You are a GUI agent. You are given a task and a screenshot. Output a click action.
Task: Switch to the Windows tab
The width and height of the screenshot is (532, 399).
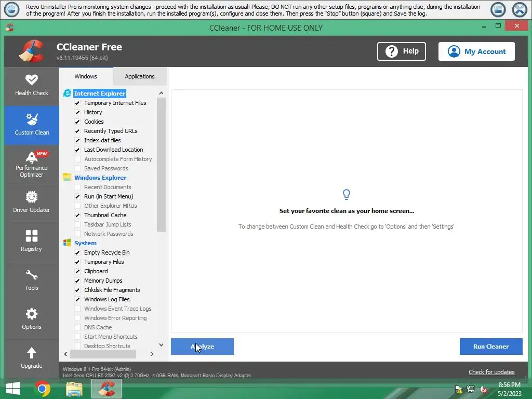[x=86, y=76]
